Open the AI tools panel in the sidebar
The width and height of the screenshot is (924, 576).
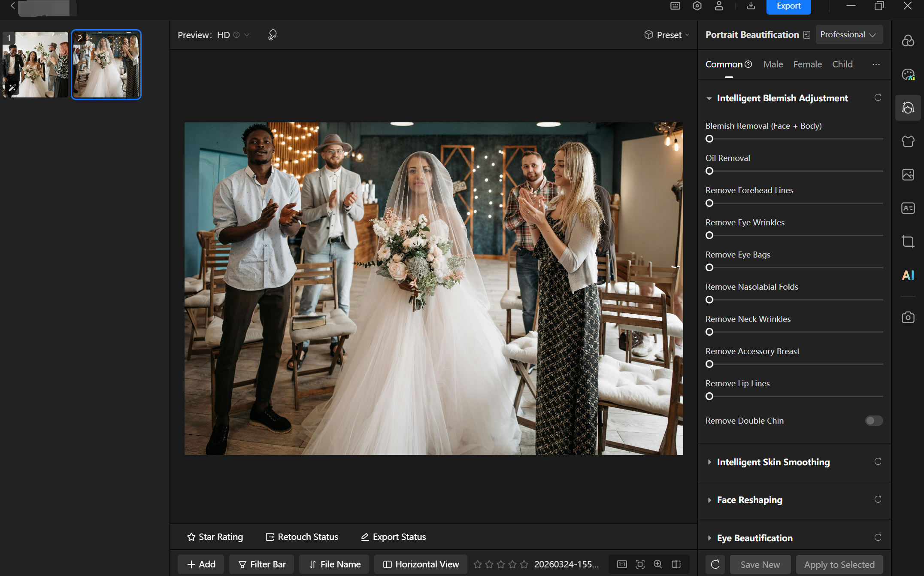pyautogui.click(x=908, y=275)
